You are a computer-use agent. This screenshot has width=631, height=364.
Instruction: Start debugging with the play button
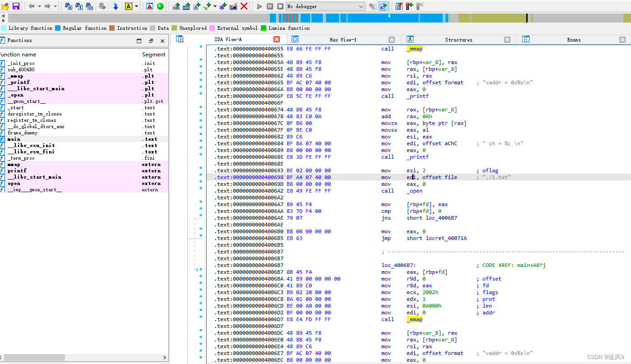pyautogui.click(x=260, y=6)
